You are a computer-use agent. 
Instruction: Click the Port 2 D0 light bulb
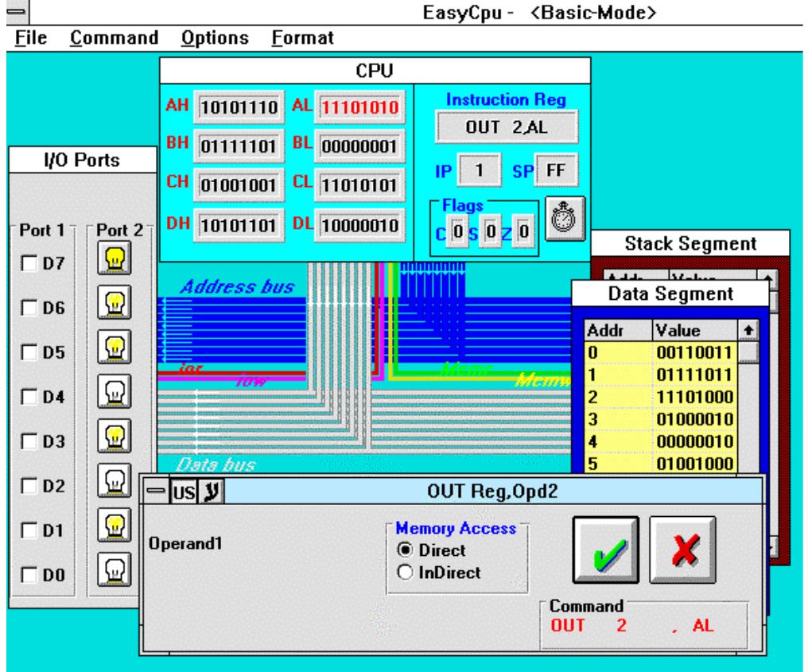[x=115, y=569]
